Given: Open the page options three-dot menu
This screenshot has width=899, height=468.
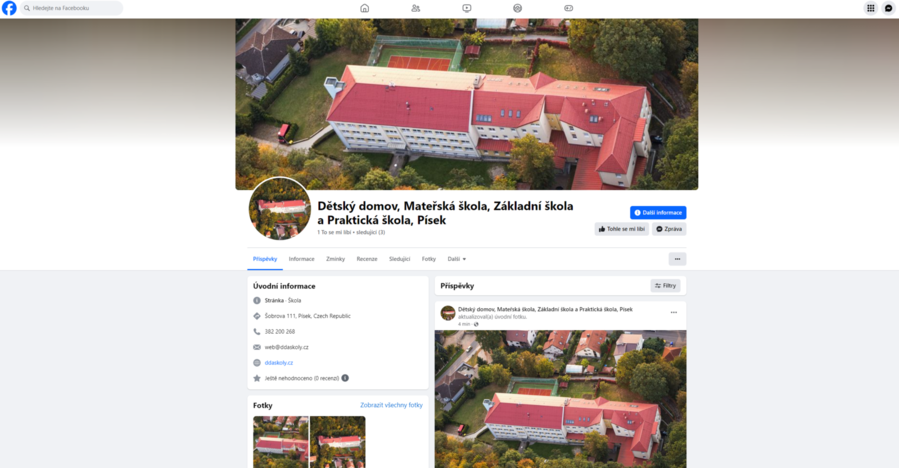Looking at the screenshot, I should (x=677, y=259).
